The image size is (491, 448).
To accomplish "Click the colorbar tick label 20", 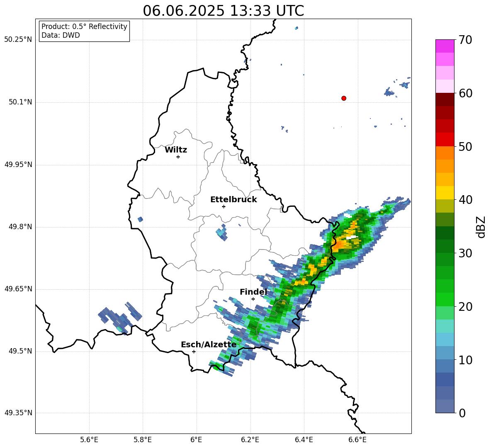I will point(465,307).
